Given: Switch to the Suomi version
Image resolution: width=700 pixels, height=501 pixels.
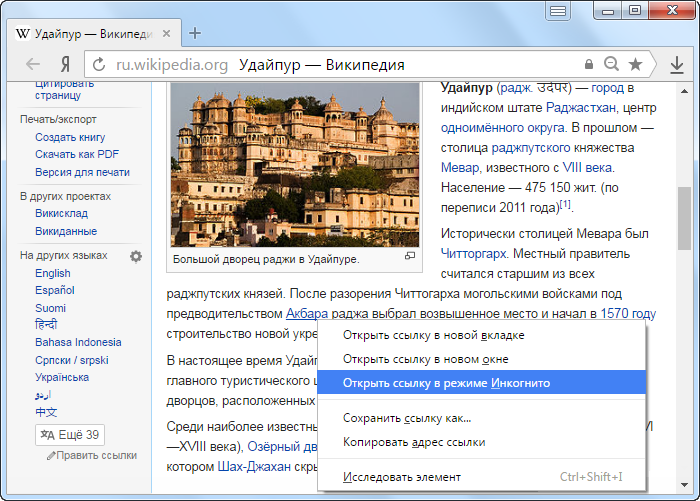Looking at the screenshot, I should (50, 308).
